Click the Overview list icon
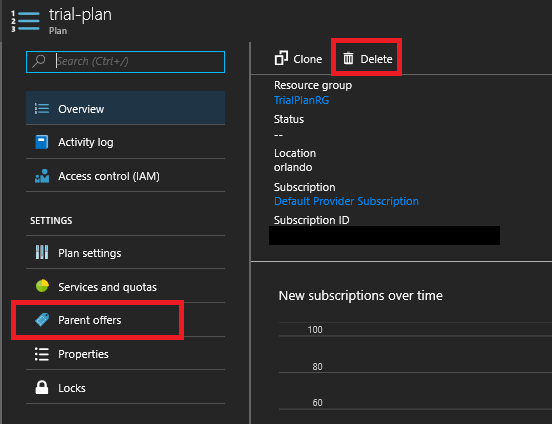552x424 pixels. pos(42,108)
